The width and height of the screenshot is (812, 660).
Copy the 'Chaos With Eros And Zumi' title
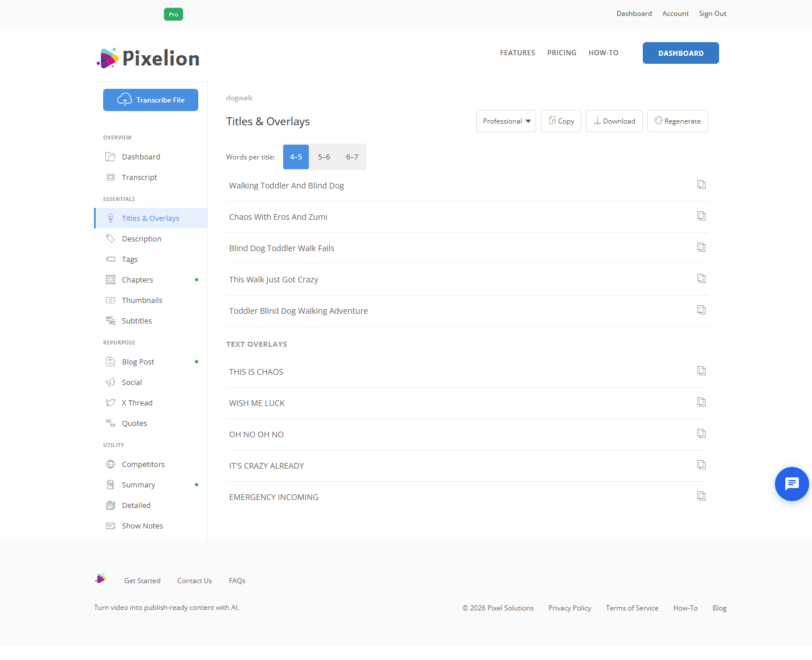click(x=701, y=216)
